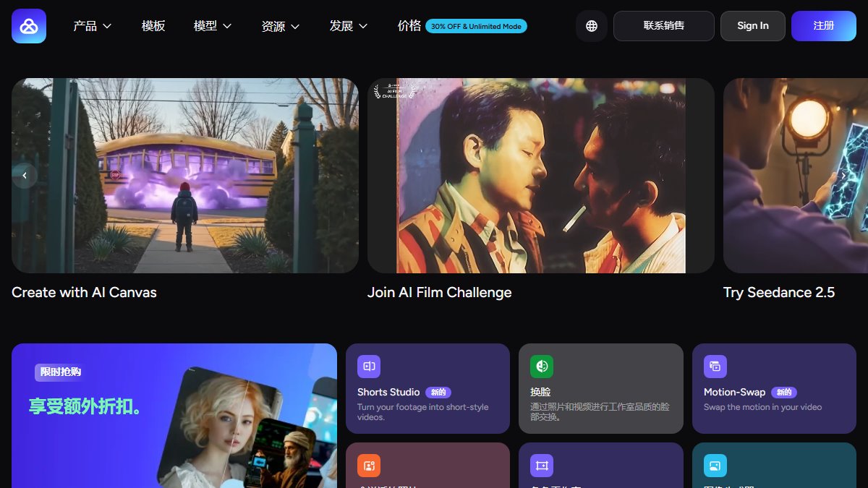
Task: Expand the 模型 dropdown menu
Action: [213, 26]
